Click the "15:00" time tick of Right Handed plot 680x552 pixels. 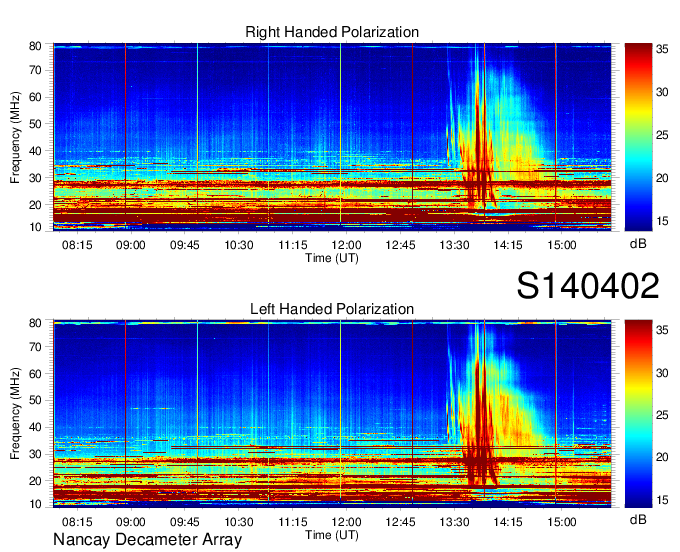click(x=562, y=245)
